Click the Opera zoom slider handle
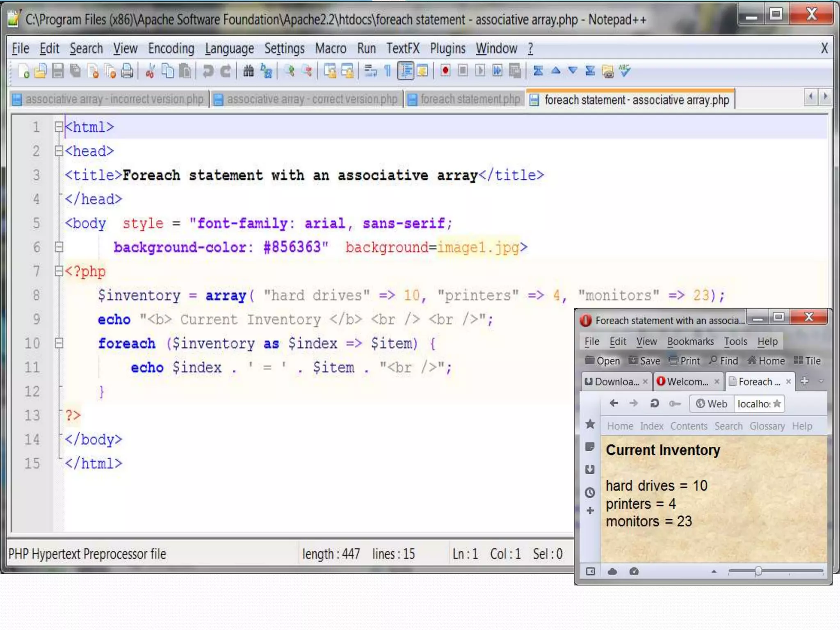This screenshot has width=840, height=630. [x=758, y=571]
